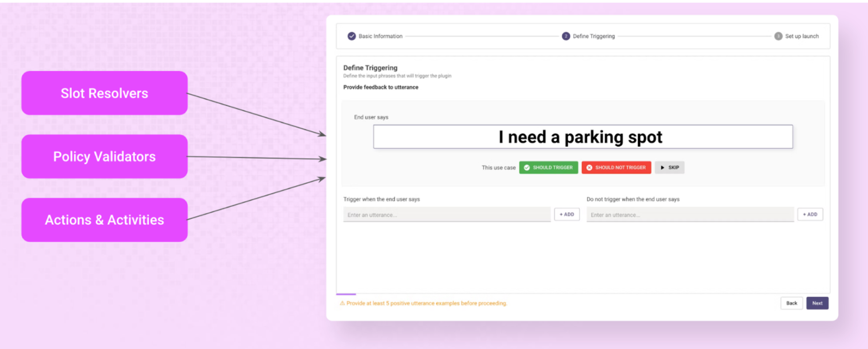Screen dimensions: 868x349
Task: Click the play arrow icon on Skip
Action: [x=662, y=168]
